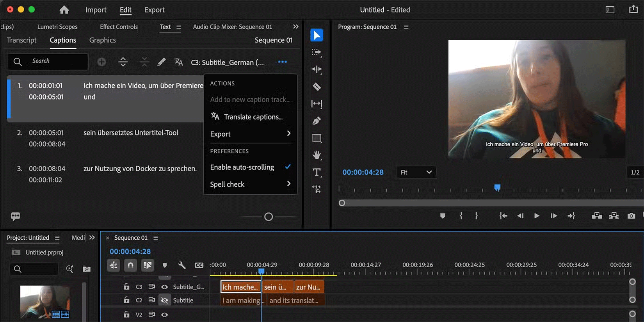Switch to the Transcript tab

coord(21,40)
